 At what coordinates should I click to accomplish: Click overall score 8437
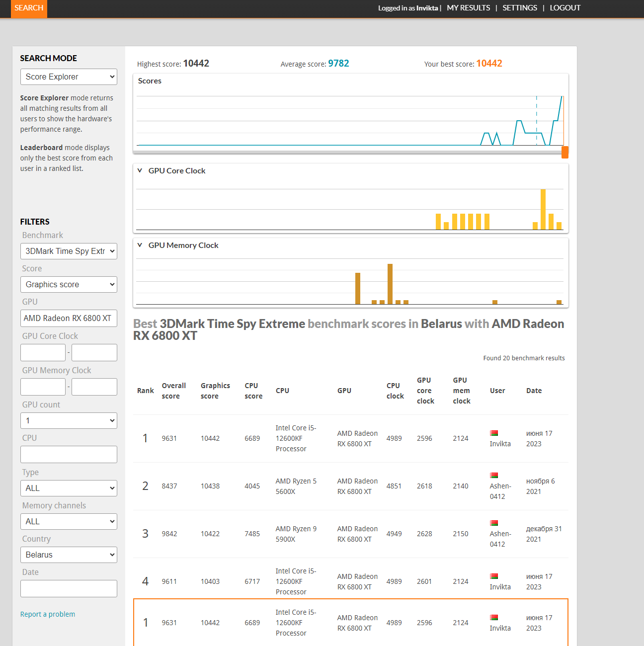(x=169, y=486)
